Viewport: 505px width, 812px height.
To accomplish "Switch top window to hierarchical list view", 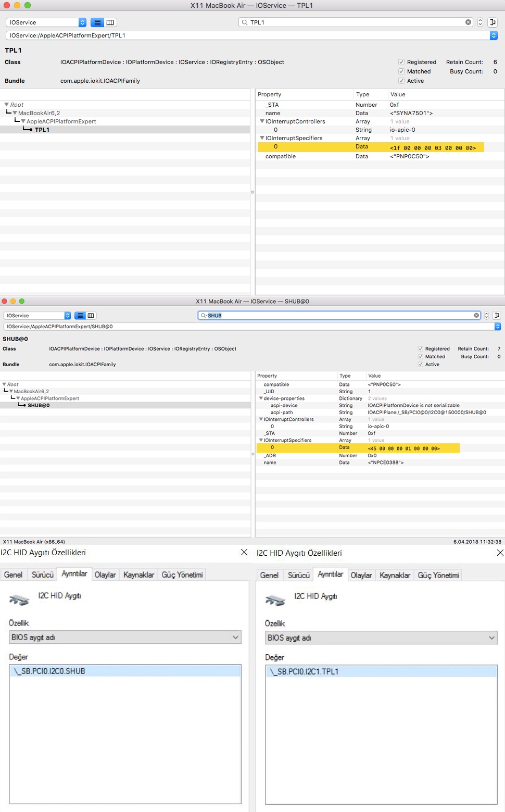I will click(x=97, y=22).
